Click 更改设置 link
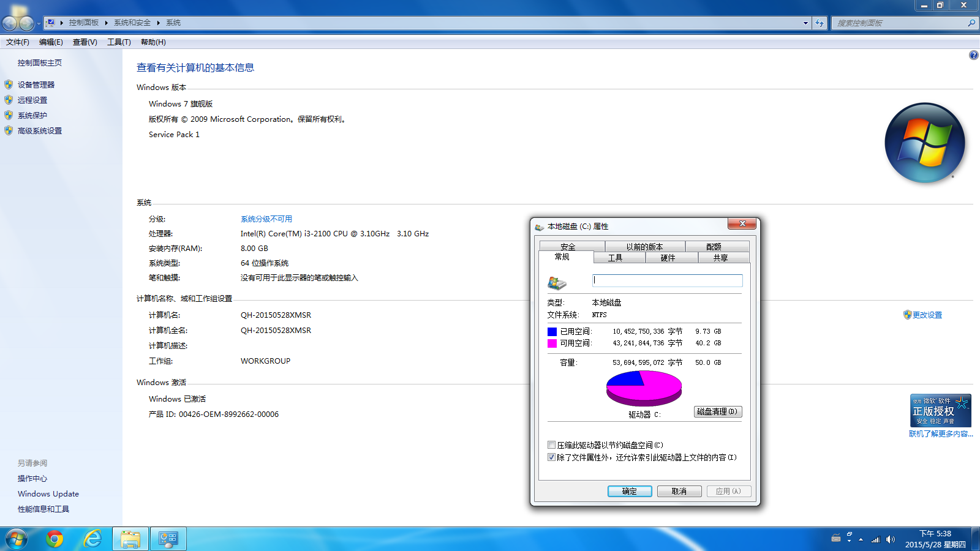Viewport: 980px width, 551px height. click(x=927, y=315)
